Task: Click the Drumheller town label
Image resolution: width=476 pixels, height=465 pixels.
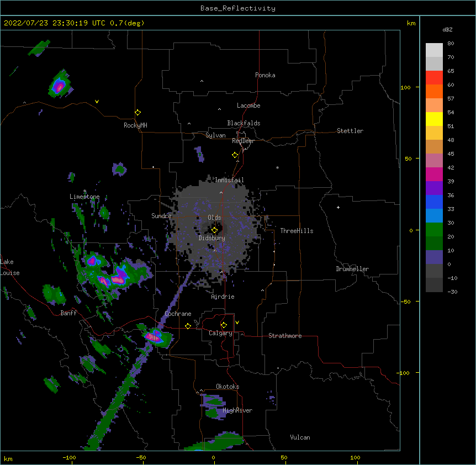Action: pyautogui.click(x=352, y=269)
